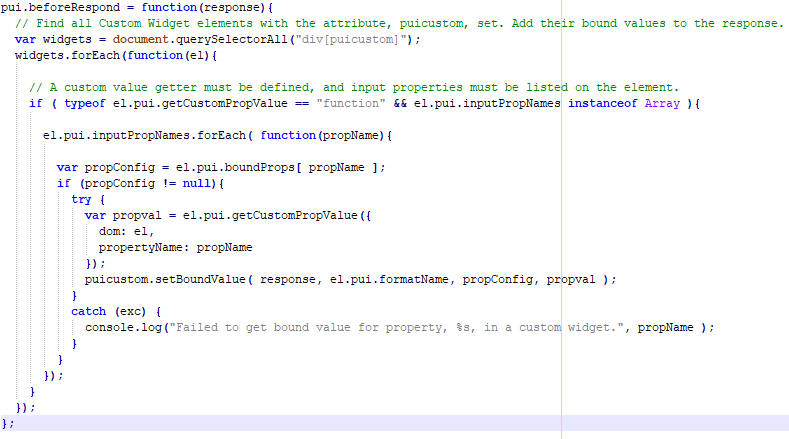Click 'widgets.forEach' in the loop line
This screenshot has width=789, height=439.
(x=67, y=55)
